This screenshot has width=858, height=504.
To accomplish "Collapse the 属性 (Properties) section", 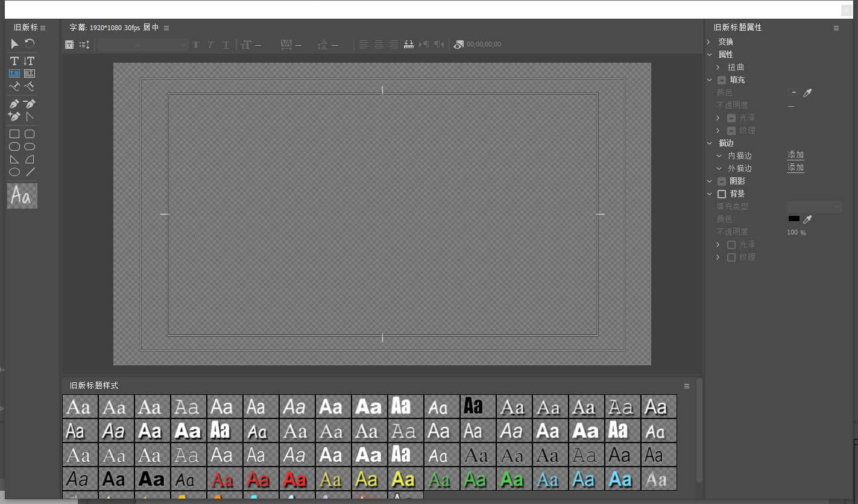I will pyautogui.click(x=709, y=54).
